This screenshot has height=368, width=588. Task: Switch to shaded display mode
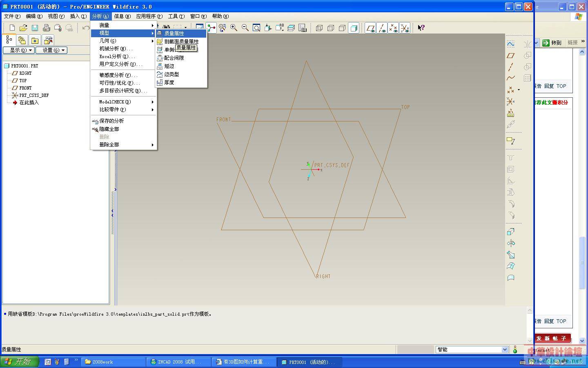coord(354,28)
